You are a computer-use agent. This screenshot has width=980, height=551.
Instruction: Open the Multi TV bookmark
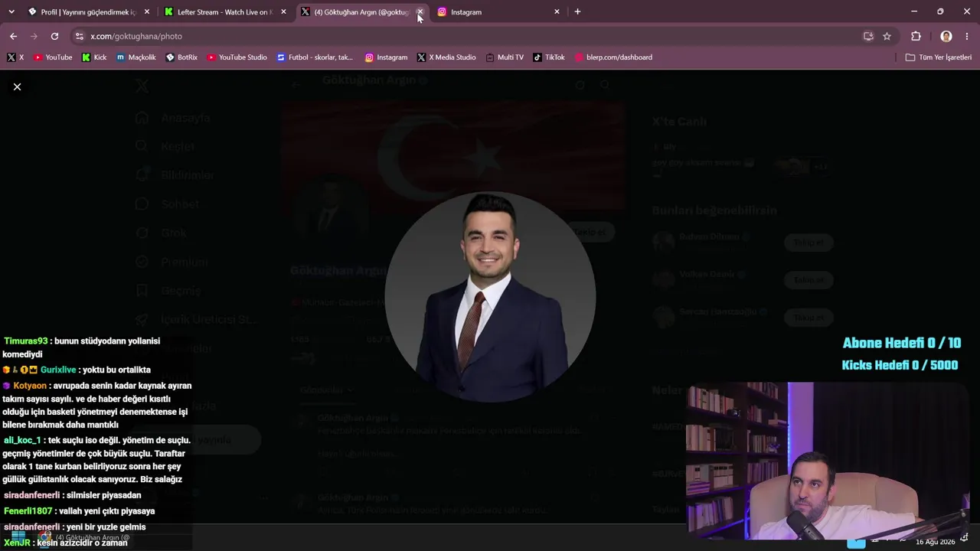505,57
